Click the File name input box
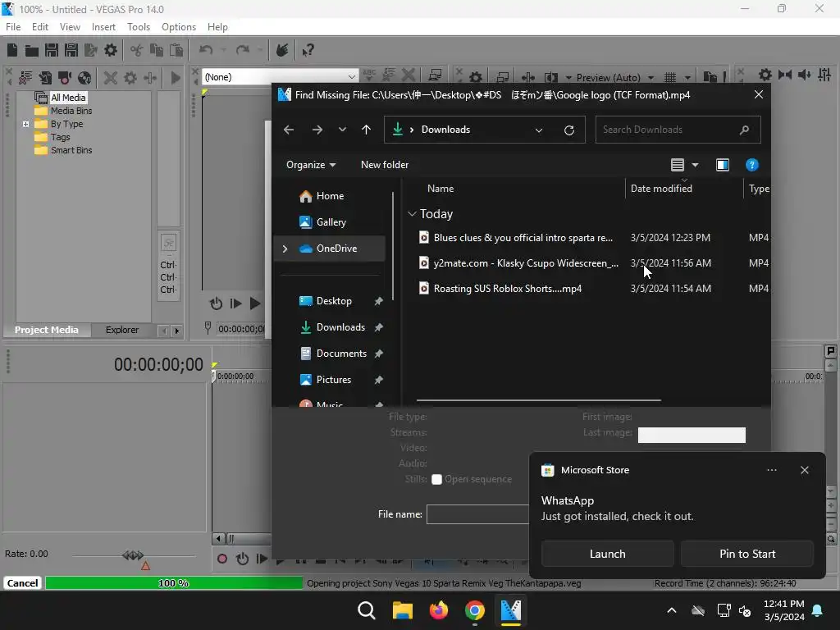Screen dimensions: 840x630 (x=477, y=514)
